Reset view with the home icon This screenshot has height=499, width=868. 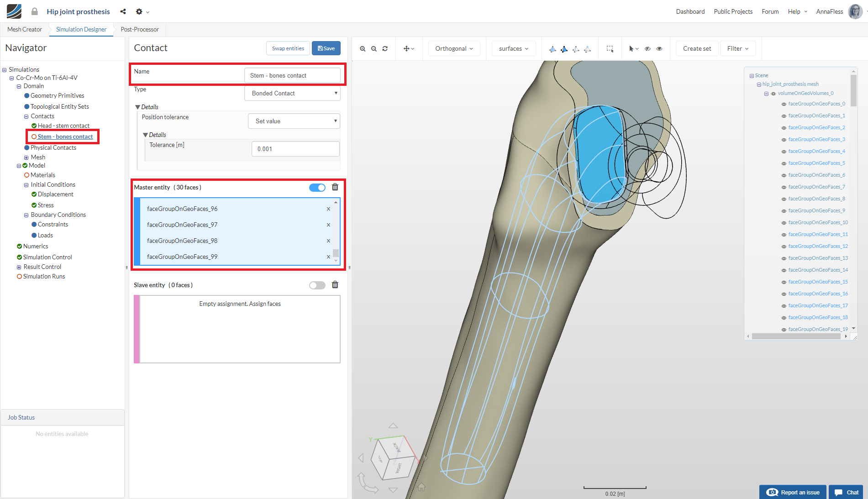coord(421,487)
